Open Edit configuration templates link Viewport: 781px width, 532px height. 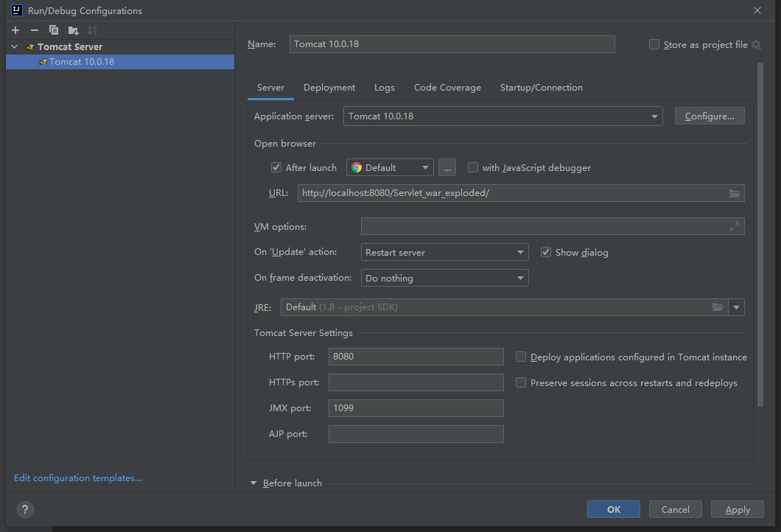(77, 477)
